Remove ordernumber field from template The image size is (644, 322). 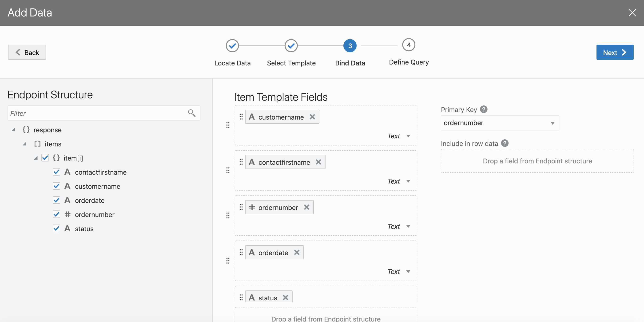[307, 207]
